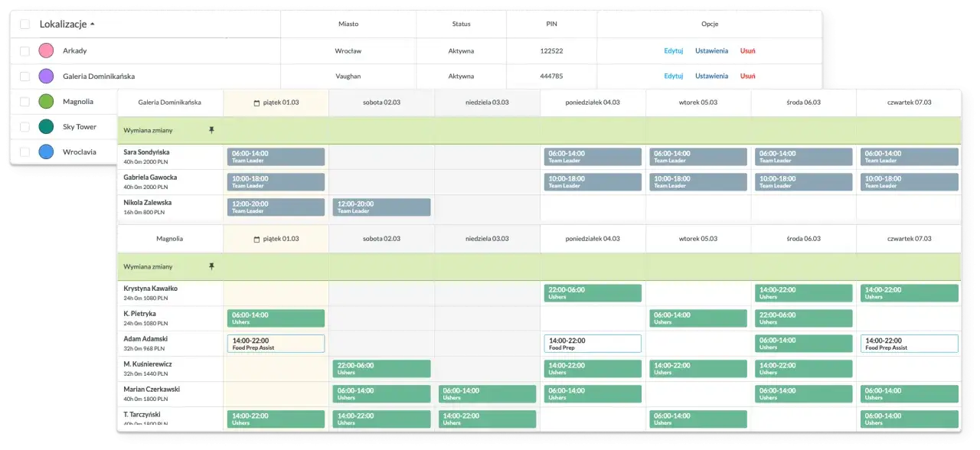Click the pin icon in Galeria Dominikańska Wymiana zmiany row

[x=211, y=130]
